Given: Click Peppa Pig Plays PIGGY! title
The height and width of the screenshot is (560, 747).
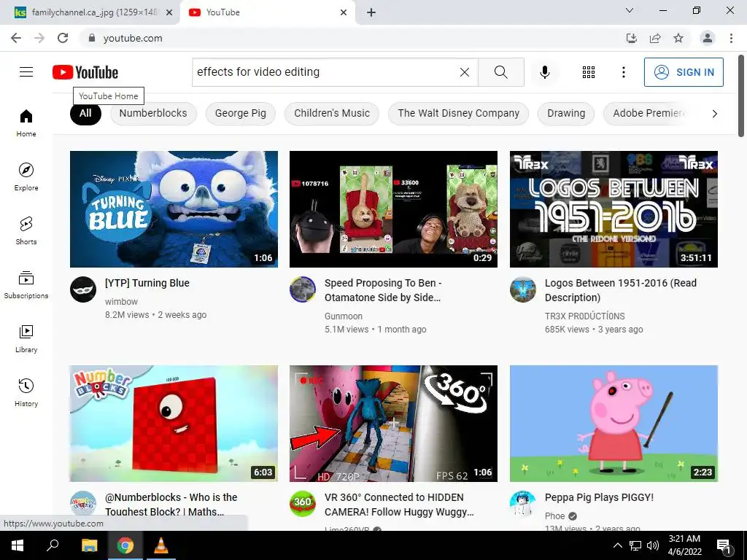Looking at the screenshot, I should (599, 497).
